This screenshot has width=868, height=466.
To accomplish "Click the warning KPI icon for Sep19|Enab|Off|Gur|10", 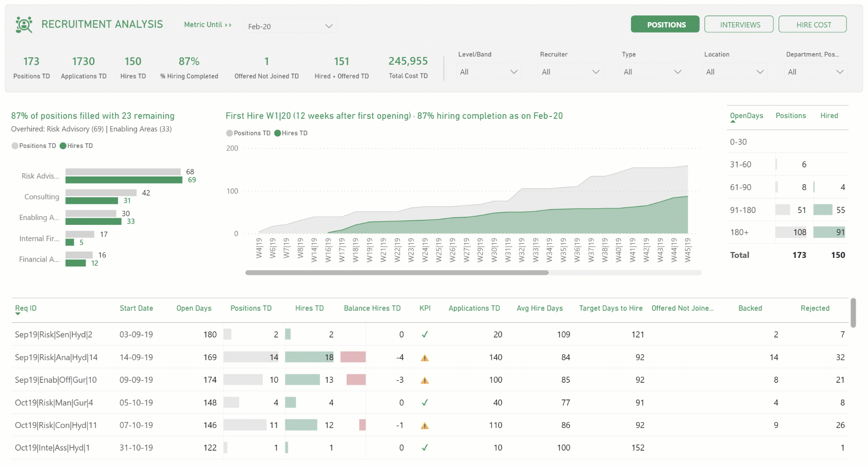I will coord(425,380).
